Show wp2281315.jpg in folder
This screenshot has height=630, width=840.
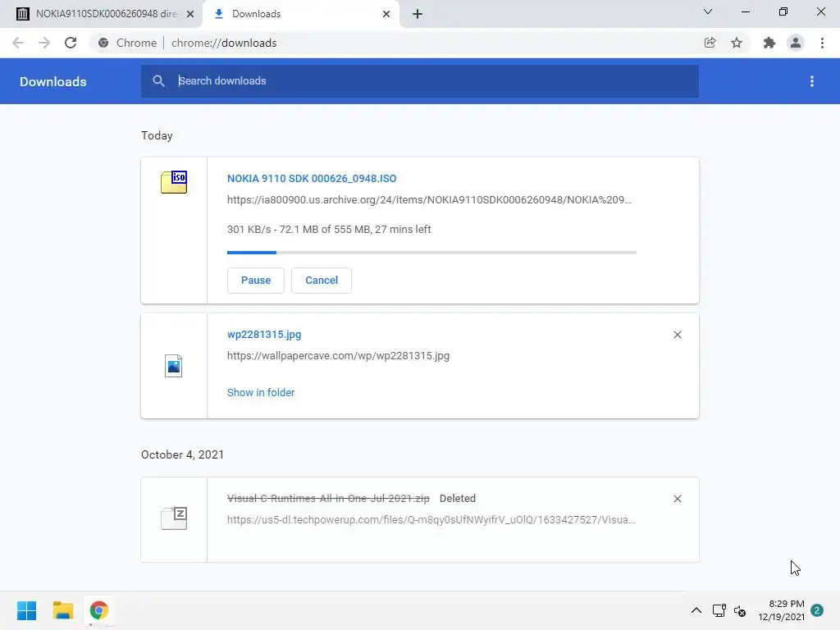click(x=261, y=393)
